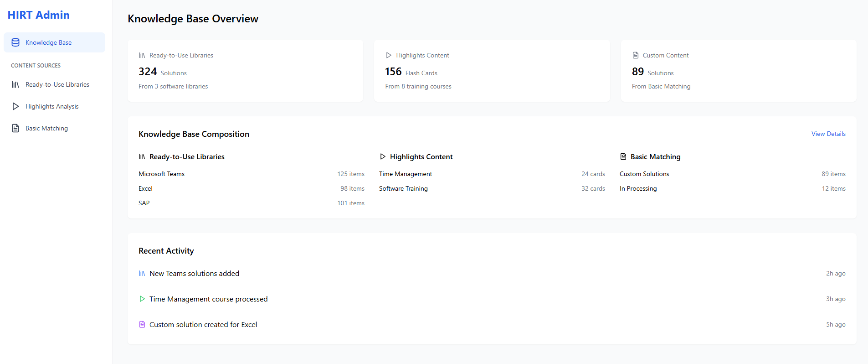Image resolution: width=868 pixels, height=364 pixels.
Task: Open Basic Matching from the sidebar
Action: click(x=46, y=128)
